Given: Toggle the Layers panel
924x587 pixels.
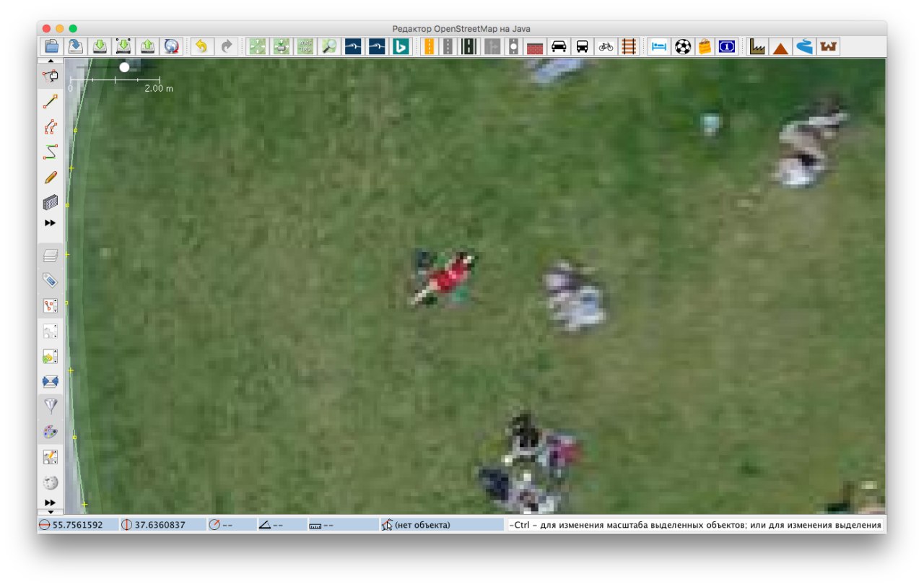Looking at the screenshot, I should [x=51, y=255].
